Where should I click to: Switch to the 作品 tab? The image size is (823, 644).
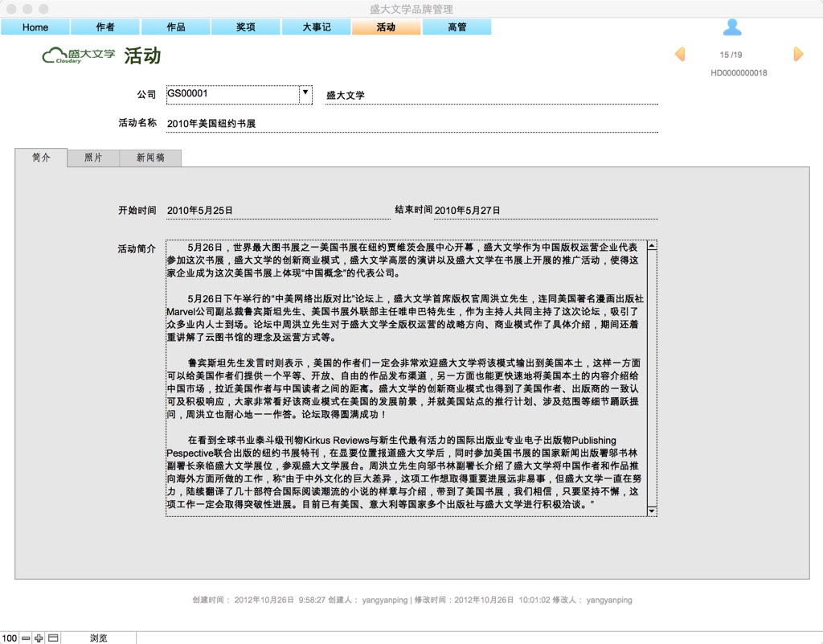click(x=175, y=27)
